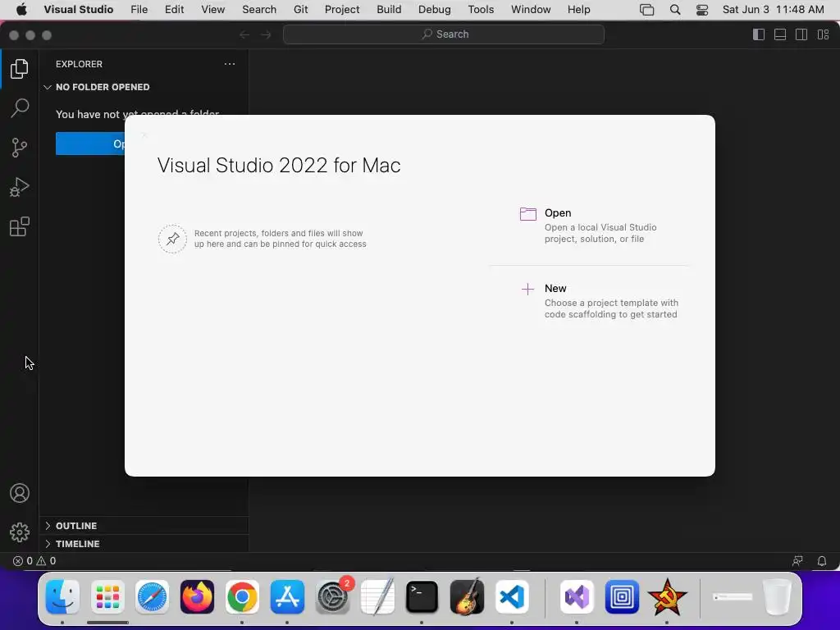Click the Explorer more actions ellipsis
The height and width of the screenshot is (630, 840).
pos(230,64)
